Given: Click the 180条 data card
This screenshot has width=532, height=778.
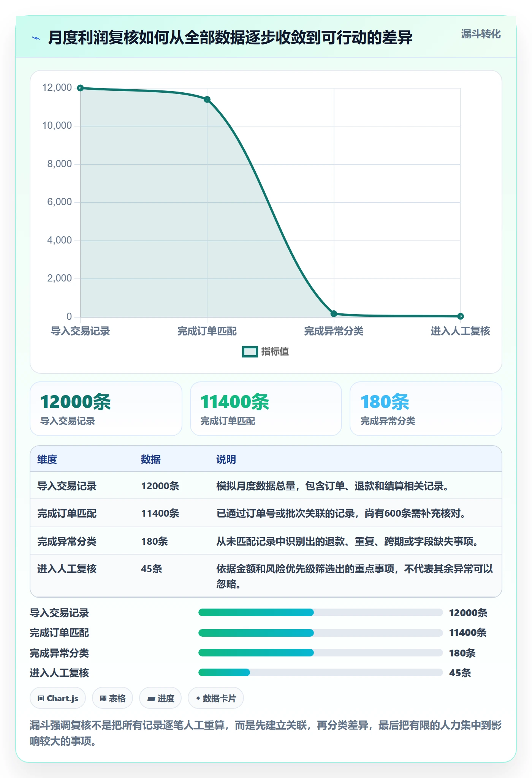Looking at the screenshot, I should tap(426, 409).
